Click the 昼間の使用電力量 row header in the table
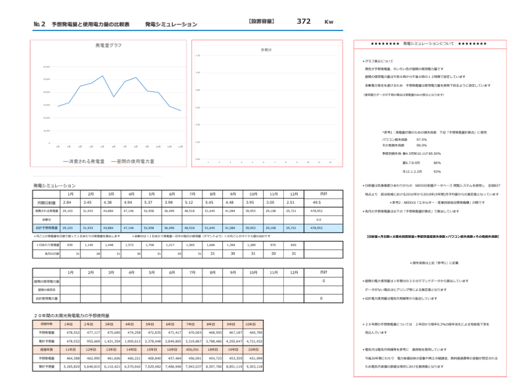Viewport: 532px width, 392px height. [46, 281]
